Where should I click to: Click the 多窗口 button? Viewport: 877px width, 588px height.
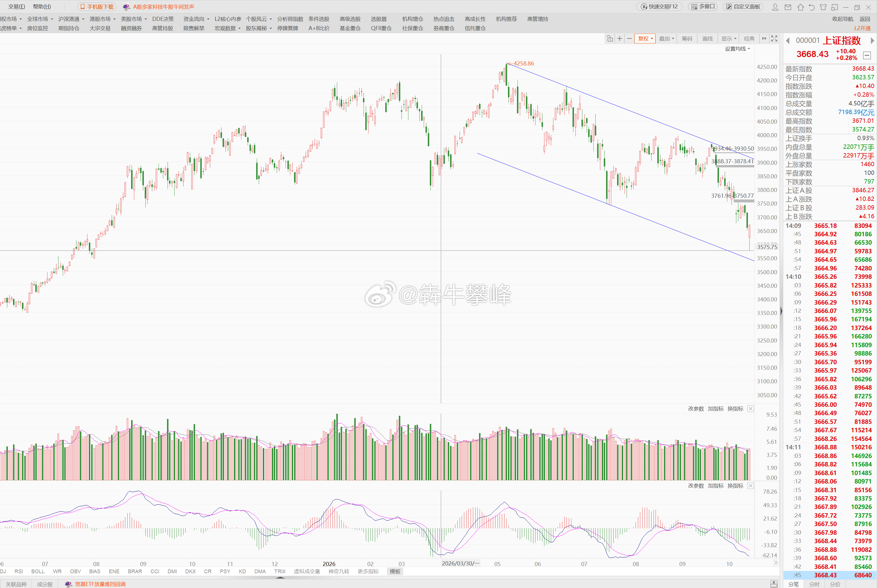pyautogui.click(x=703, y=7)
